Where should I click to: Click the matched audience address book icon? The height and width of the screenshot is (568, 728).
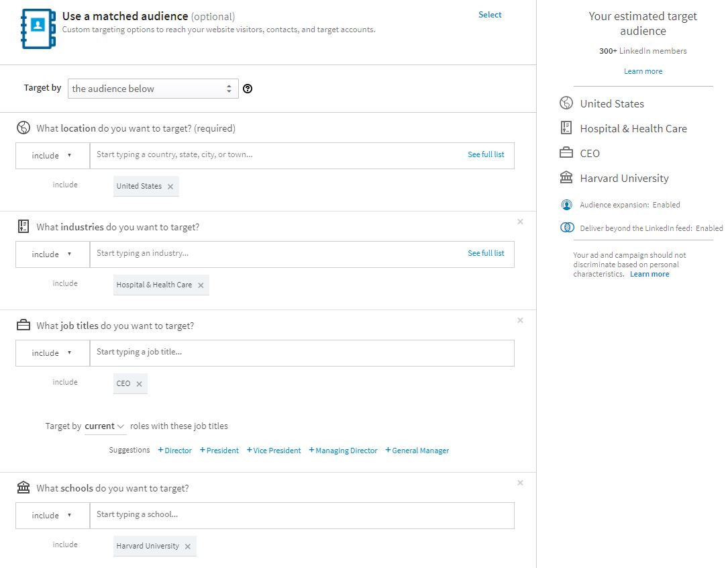pos(36,28)
